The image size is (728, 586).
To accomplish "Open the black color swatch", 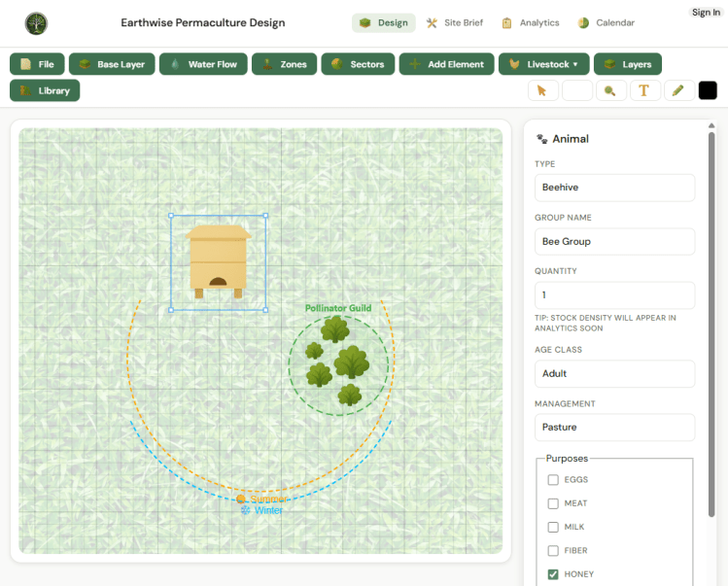I will (708, 90).
